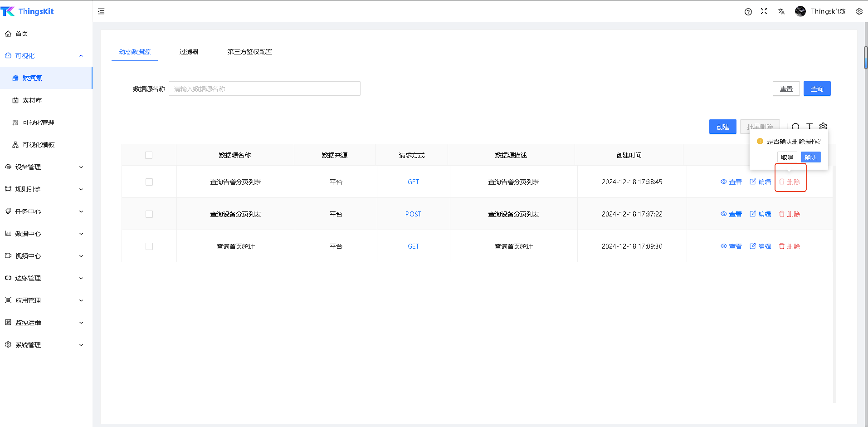
Task: Check the select-all checkbox in table header
Action: tap(149, 155)
